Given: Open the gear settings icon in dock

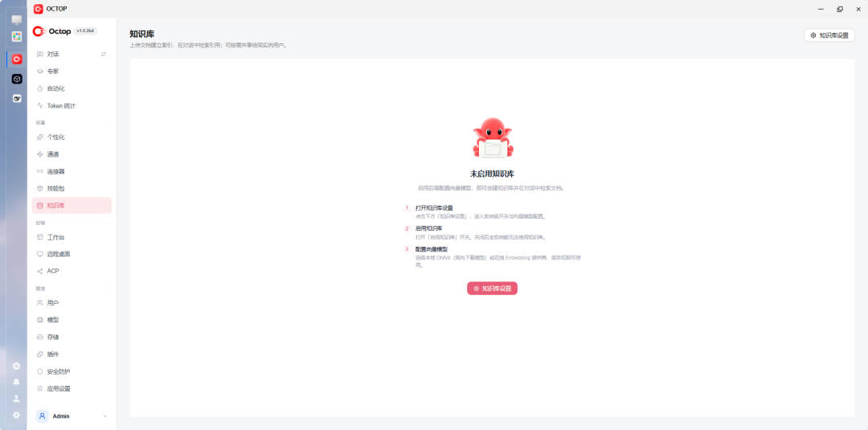Looking at the screenshot, I should point(17,415).
